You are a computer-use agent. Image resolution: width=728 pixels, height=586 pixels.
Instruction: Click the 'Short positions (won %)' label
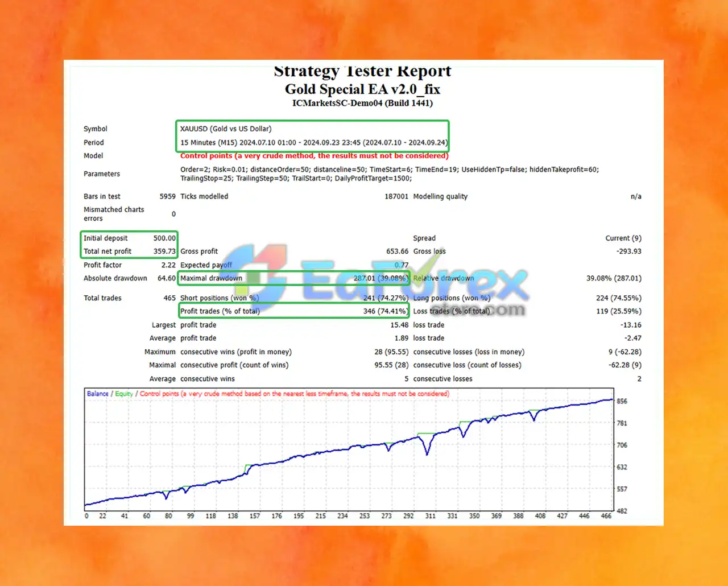point(220,298)
